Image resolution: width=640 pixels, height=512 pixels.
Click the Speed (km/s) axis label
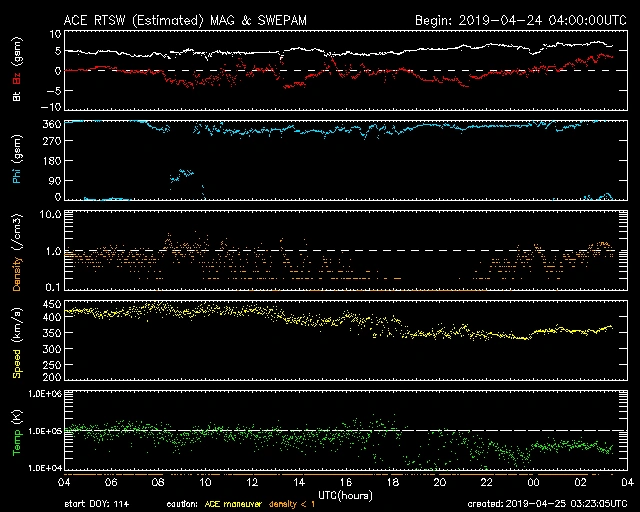16,341
